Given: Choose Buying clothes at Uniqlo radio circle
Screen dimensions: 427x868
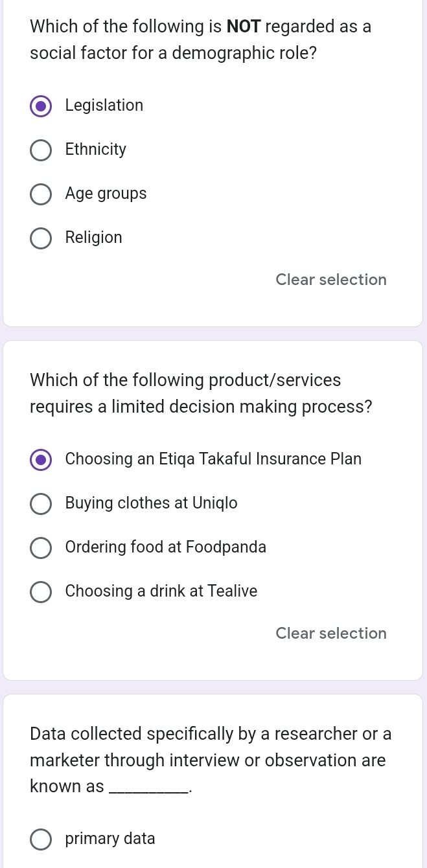Looking at the screenshot, I should [x=41, y=504].
